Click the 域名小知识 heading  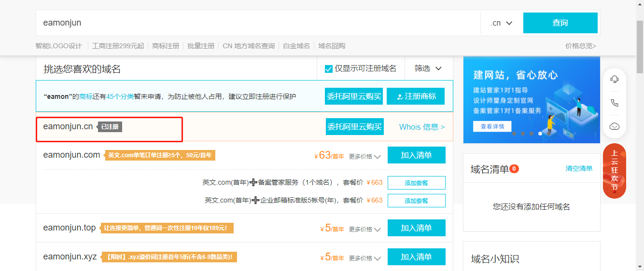click(x=495, y=259)
